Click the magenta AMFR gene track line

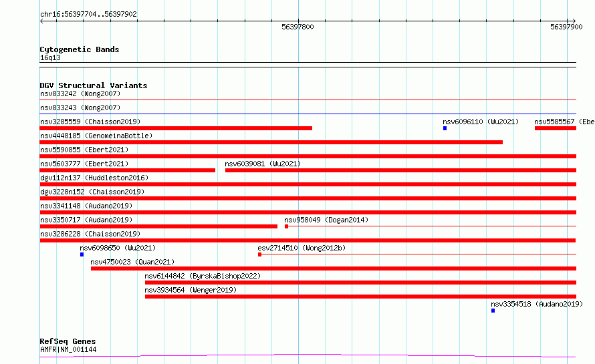[308, 355]
